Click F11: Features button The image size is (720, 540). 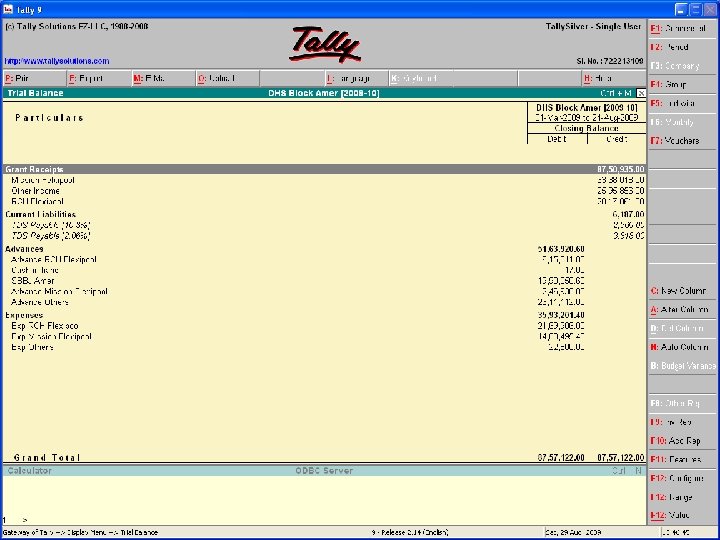tap(683, 459)
